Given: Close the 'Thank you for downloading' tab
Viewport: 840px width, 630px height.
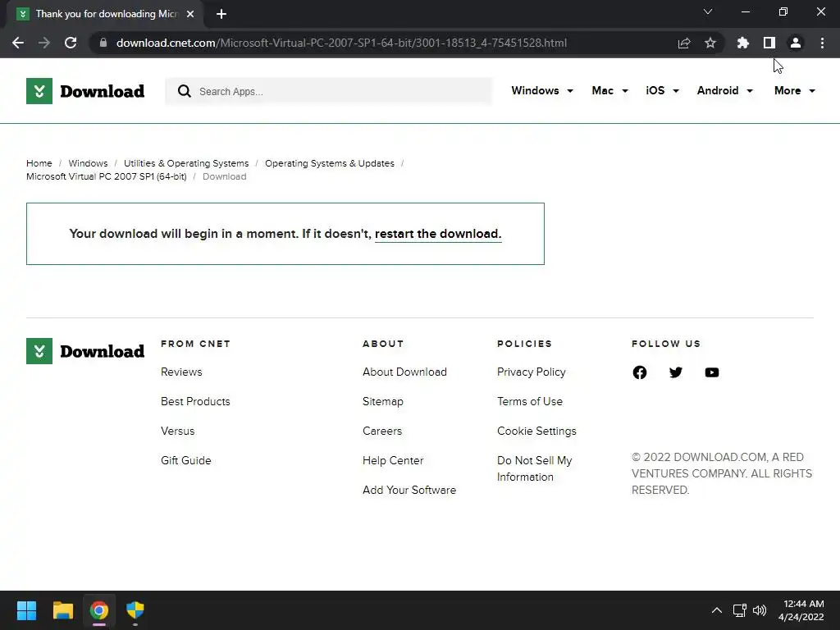Looking at the screenshot, I should coord(190,14).
